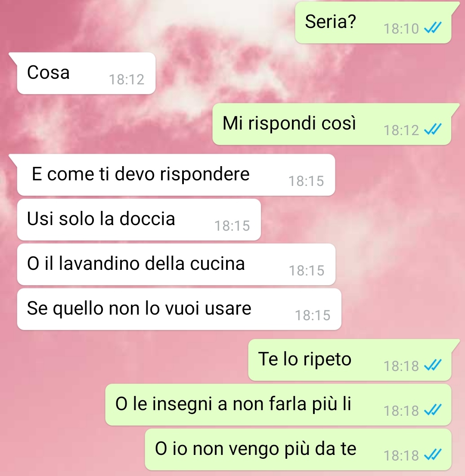The width and height of the screenshot is (465, 476).
Task: Tap the 18:10 timestamp on "Seria?"
Action: [x=401, y=29]
